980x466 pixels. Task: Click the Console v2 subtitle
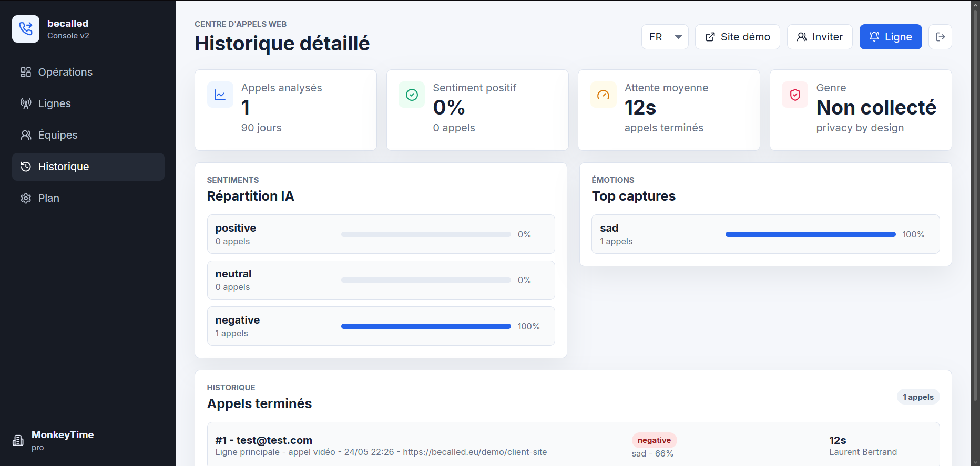[68, 36]
